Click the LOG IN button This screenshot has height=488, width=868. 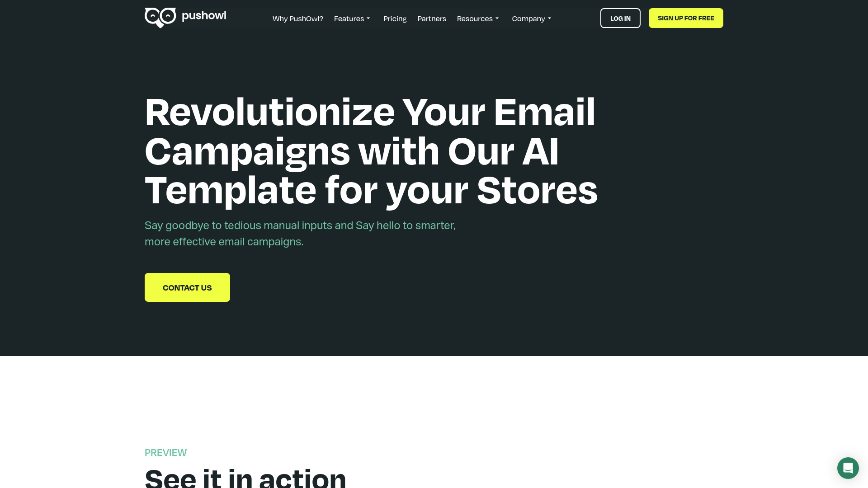pos(620,18)
